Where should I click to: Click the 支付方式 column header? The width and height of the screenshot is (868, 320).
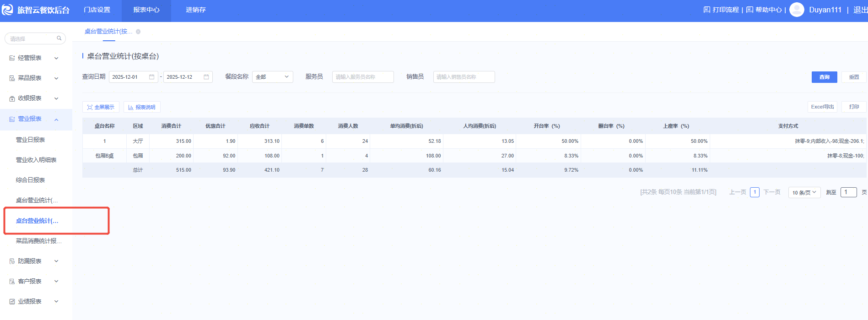click(788, 126)
